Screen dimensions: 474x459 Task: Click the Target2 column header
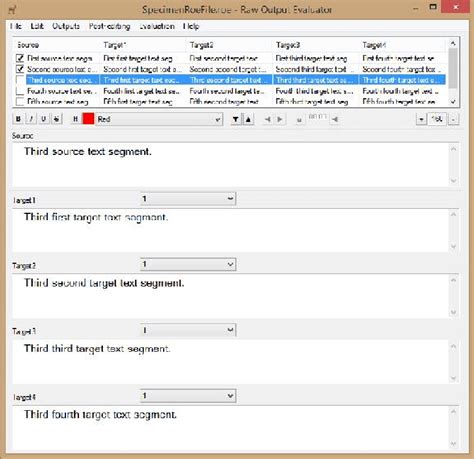(x=229, y=45)
